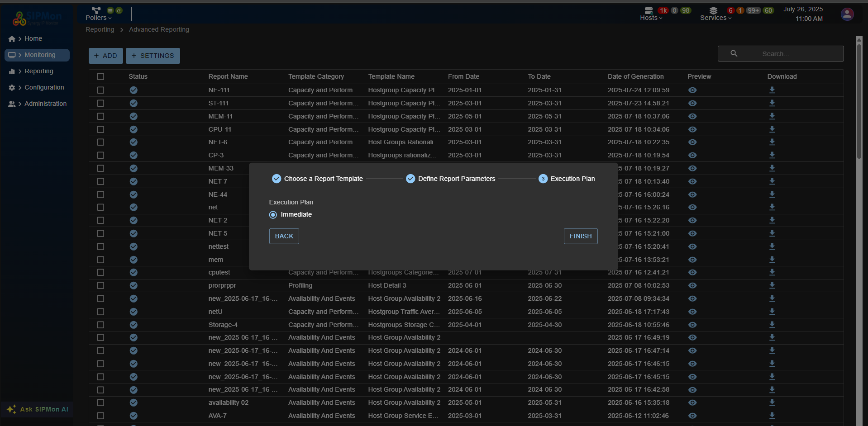Viewport: 868px width, 426px height.
Task: Click the green pollers latency status icon
Action: (119, 10)
